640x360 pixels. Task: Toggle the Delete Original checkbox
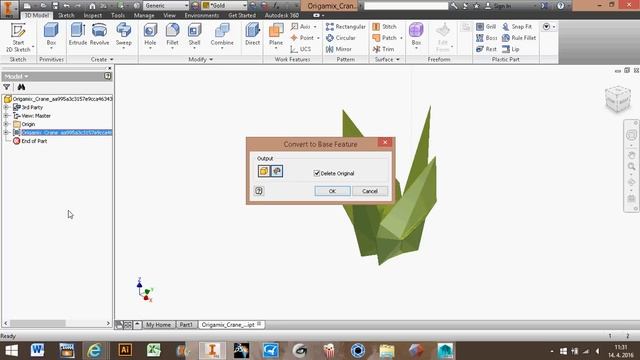tap(316, 173)
